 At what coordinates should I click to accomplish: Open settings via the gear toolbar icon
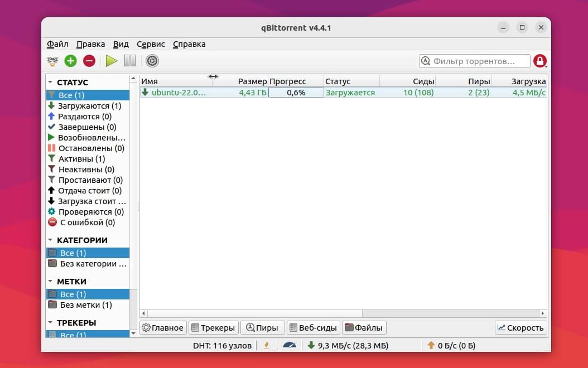pos(152,61)
